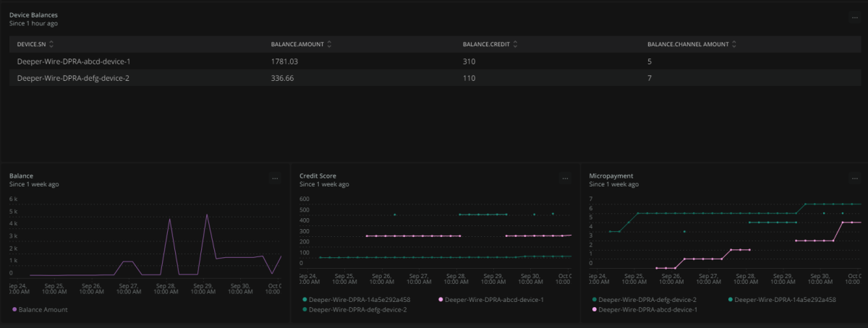This screenshot has width=868, height=328.
Task: Click the 1781.03 balance amount cell
Action: pyautogui.click(x=284, y=61)
